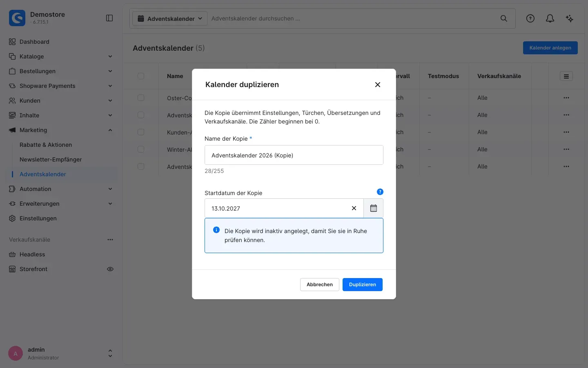The width and height of the screenshot is (588, 368).
Task: Collapse the sidebar with the panel icon
Action: coord(109,18)
